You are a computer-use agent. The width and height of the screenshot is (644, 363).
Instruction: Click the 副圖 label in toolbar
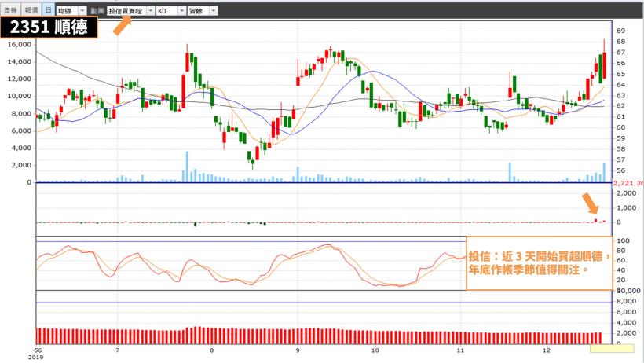(97, 11)
